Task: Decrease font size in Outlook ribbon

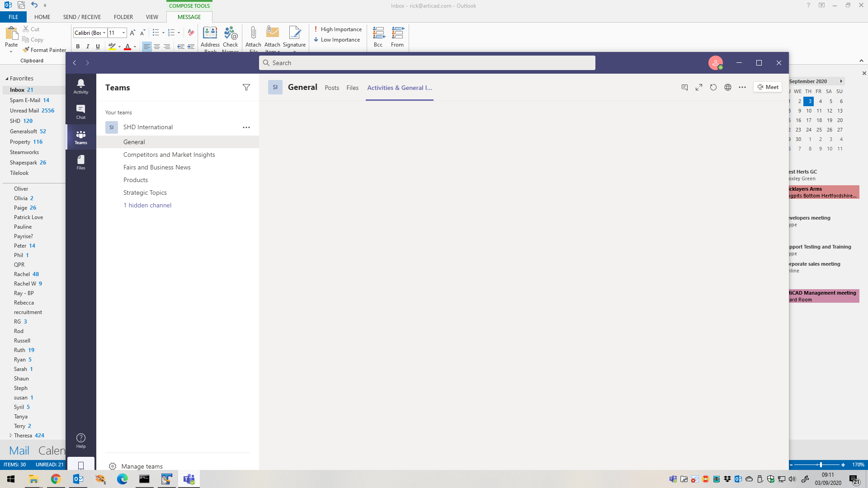Action: (x=142, y=33)
